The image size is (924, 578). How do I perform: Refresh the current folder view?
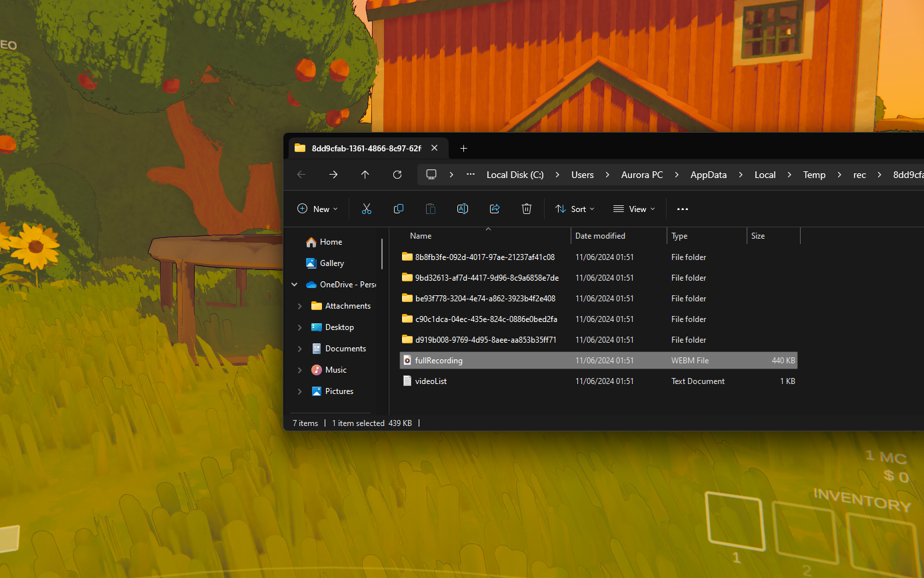[x=397, y=175]
